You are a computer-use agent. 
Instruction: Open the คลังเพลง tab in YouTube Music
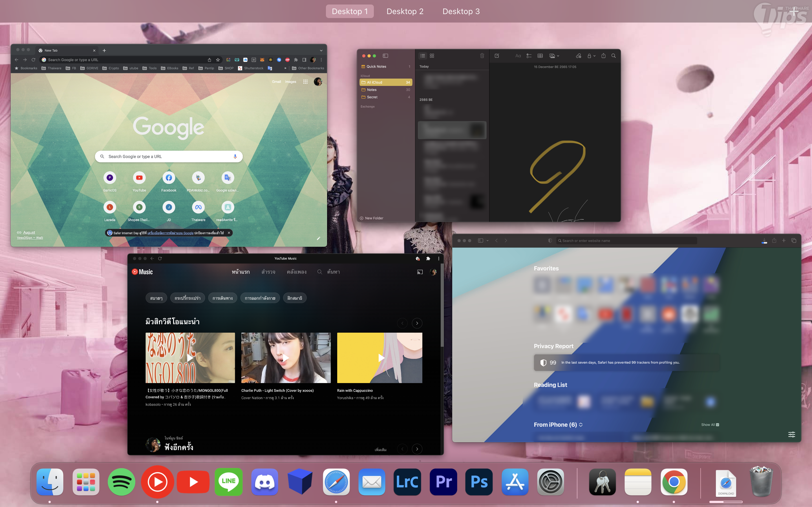[296, 272]
